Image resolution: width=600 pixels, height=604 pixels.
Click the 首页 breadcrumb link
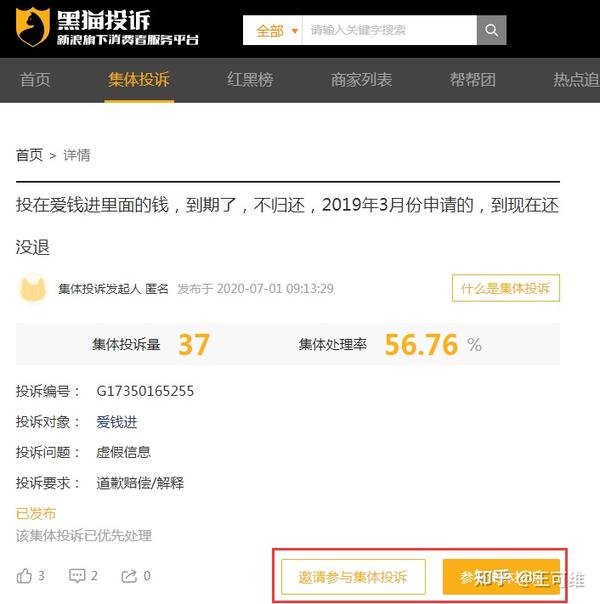pyautogui.click(x=29, y=155)
